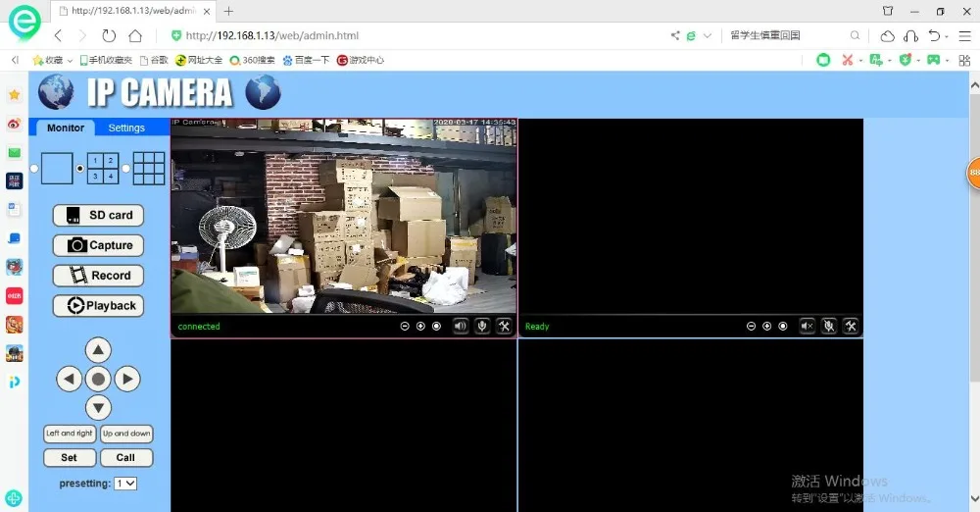Open the extensions grid icon

point(964,60)
